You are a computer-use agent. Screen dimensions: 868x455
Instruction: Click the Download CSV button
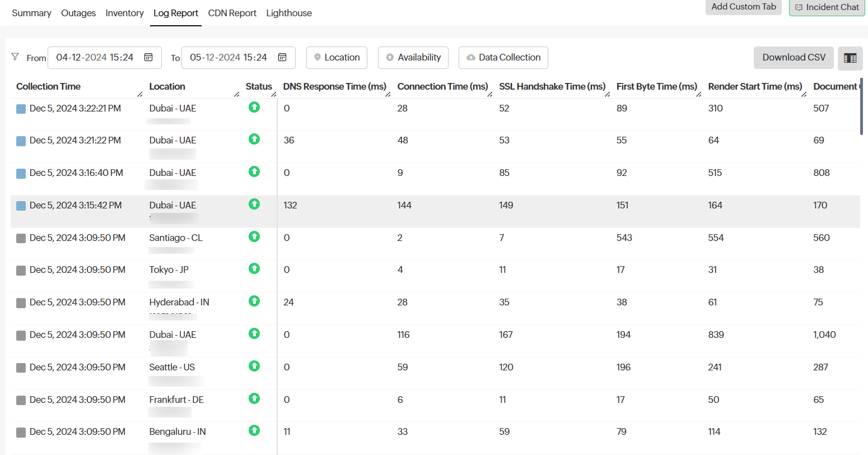tap(794, 58)
